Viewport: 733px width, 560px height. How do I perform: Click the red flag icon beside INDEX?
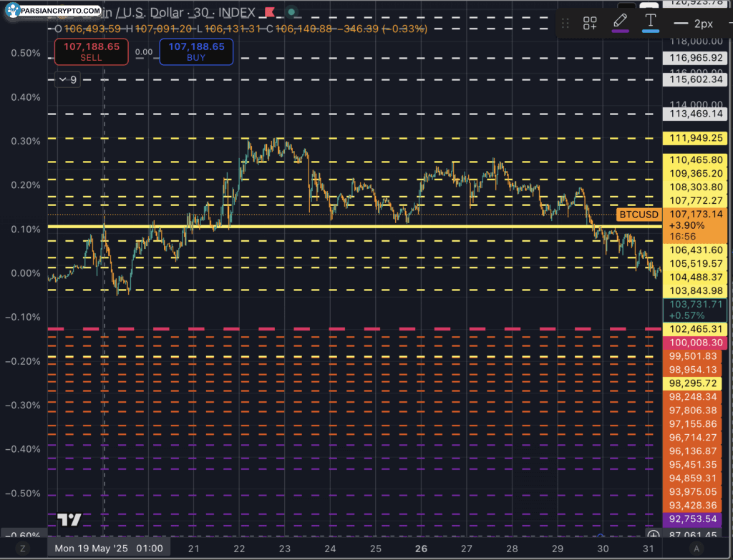[270, 11]
